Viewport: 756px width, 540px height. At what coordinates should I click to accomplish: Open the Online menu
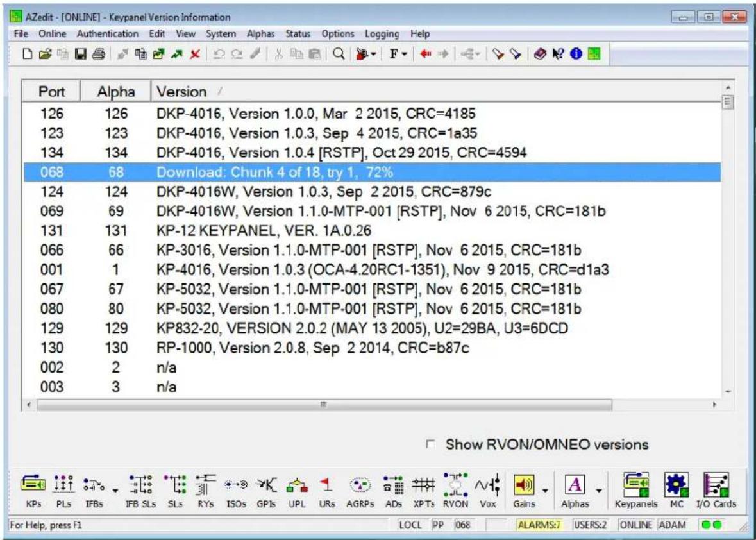click(52, 34)
